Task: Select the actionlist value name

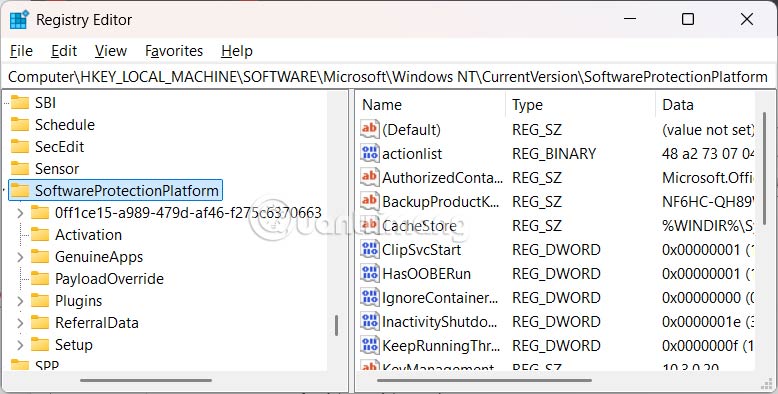Action: [412, 154]
